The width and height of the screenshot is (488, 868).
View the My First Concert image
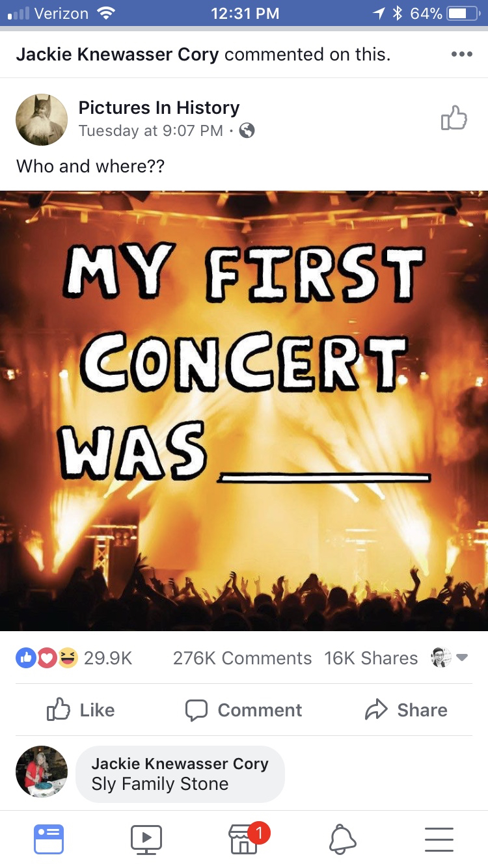(244, 411)
